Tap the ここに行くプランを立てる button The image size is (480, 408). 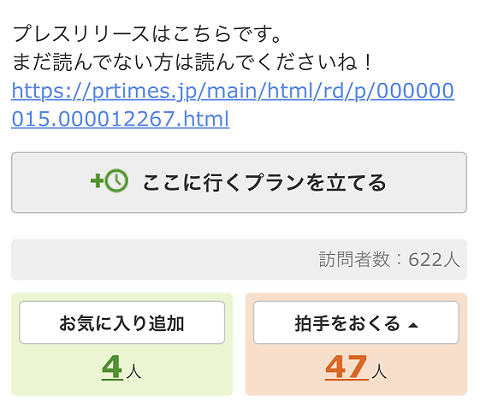pyautogui.click(x=239, y=182)
